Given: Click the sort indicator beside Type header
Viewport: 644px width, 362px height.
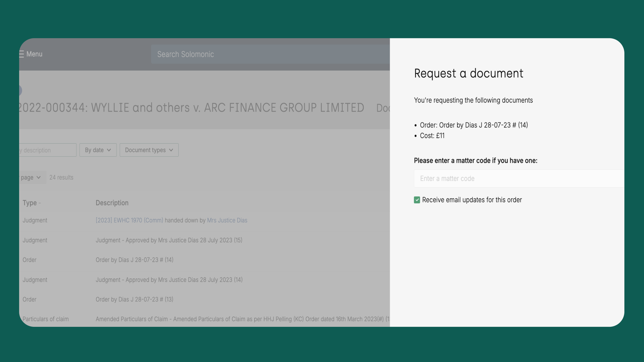Looking at the screenshot, I should pos(40,203).
